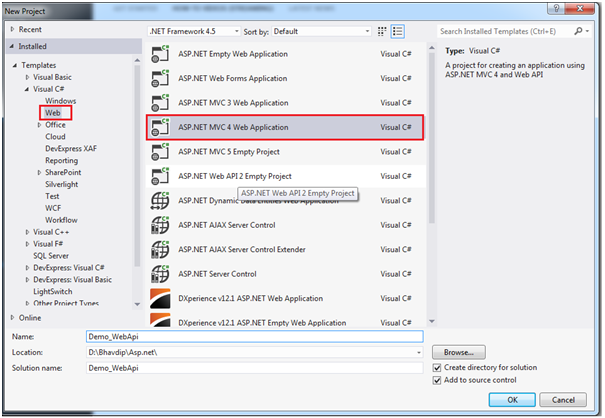Select ASP.NET Web Forms Application text

[x=233, y=78]
